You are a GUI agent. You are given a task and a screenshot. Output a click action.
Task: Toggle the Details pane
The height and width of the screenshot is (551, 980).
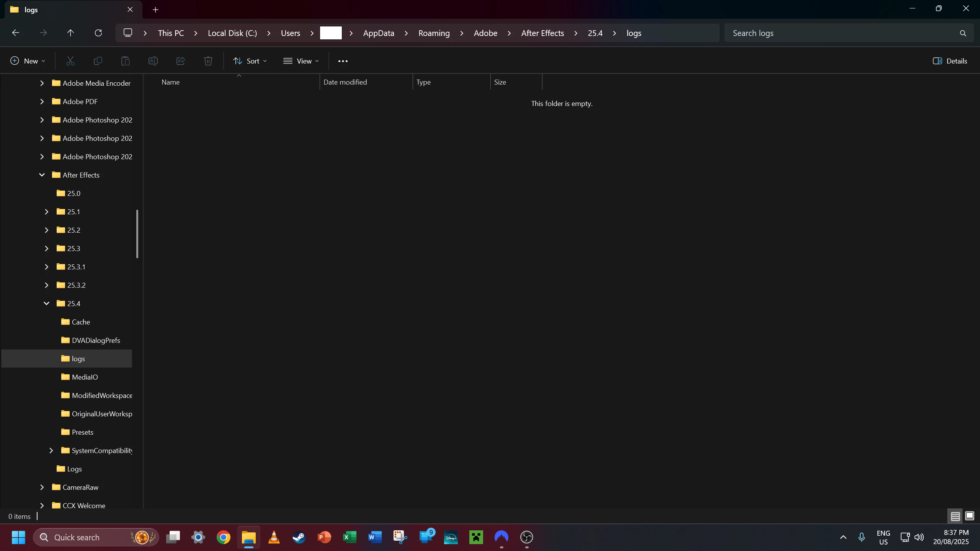point(950,61)
